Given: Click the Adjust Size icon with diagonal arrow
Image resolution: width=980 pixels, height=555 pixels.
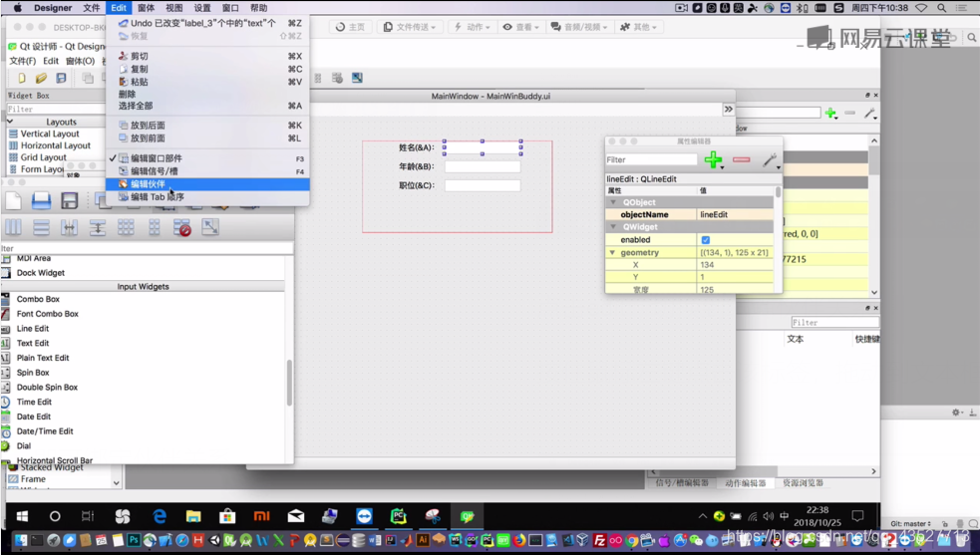Looking at the screenshot, I should pyautogui.click(x=210, y=227).
